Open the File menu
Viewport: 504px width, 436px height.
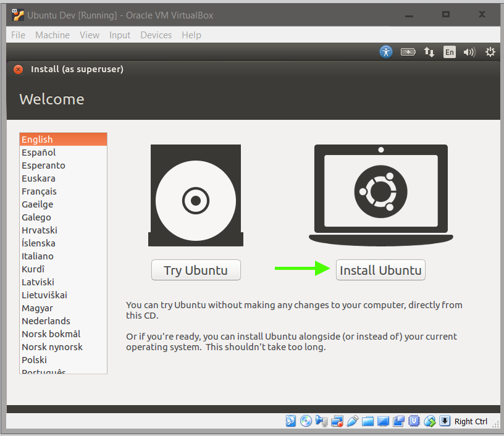coord(18,35)
